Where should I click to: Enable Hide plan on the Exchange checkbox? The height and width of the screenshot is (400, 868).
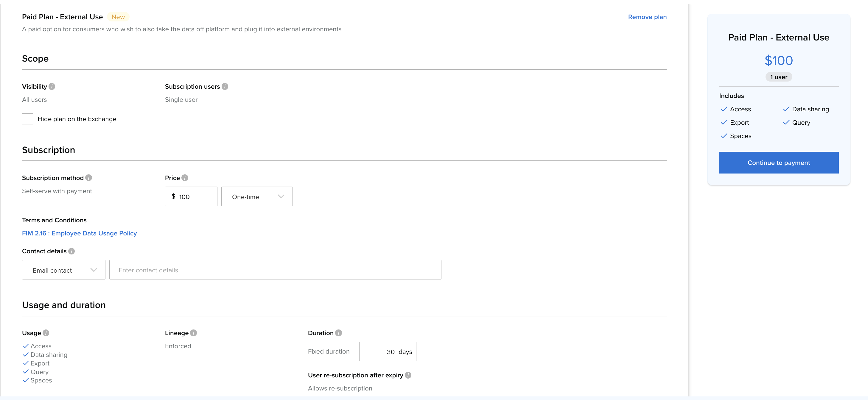[28, 119]
